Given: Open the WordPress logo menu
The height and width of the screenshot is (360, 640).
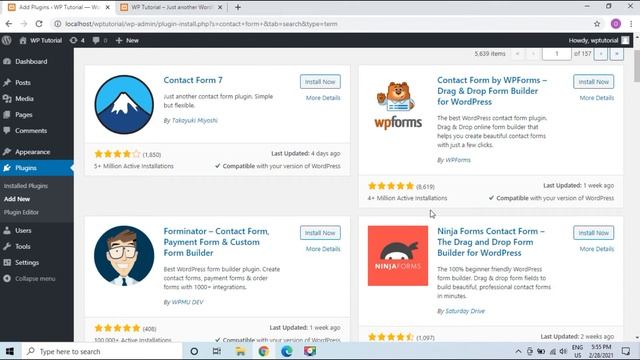Looking at the screenshot, I should tap(7, 40).
